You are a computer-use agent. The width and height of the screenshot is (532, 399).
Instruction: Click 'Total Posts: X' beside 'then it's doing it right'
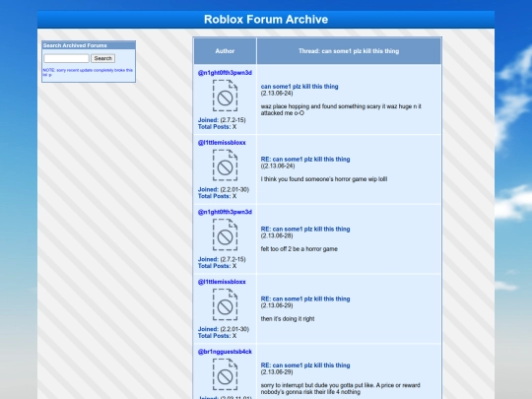[x=217, y=336]
